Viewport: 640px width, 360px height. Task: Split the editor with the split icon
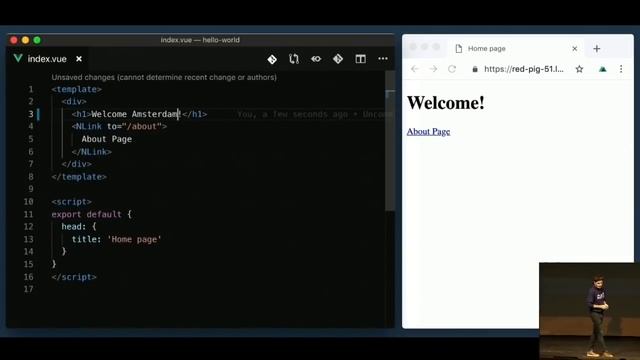point(360,59)
